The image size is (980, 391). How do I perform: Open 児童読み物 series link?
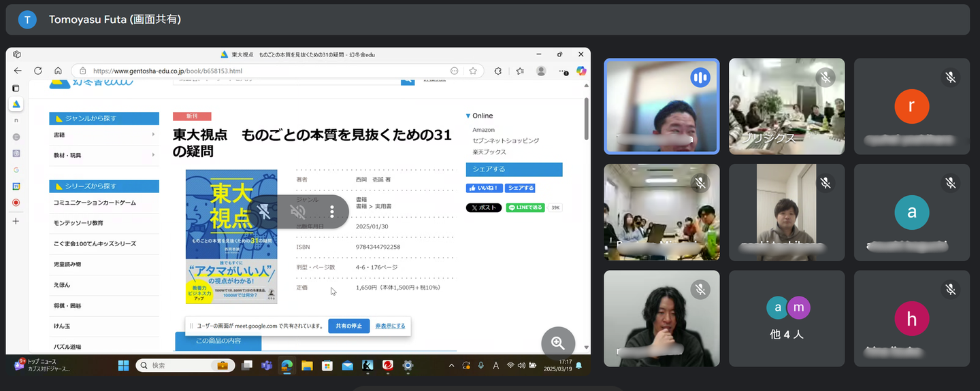click(x=67, y=264)
